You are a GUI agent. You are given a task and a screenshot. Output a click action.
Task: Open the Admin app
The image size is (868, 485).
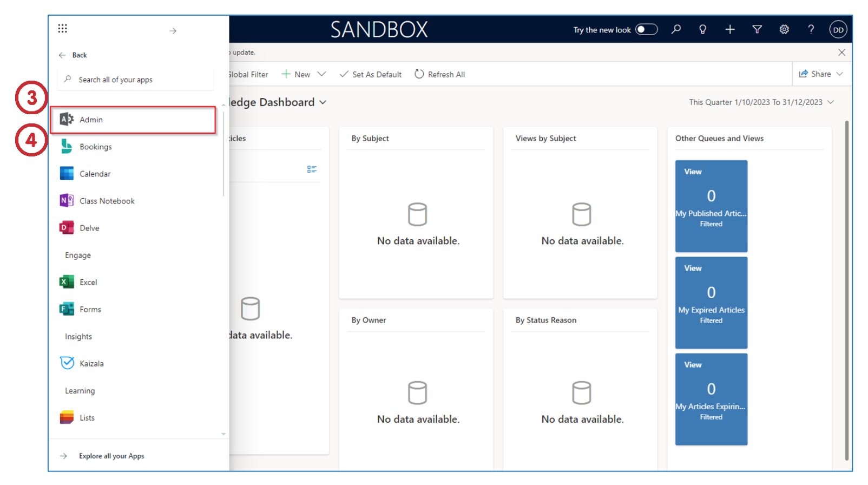[x=91, y=120]
